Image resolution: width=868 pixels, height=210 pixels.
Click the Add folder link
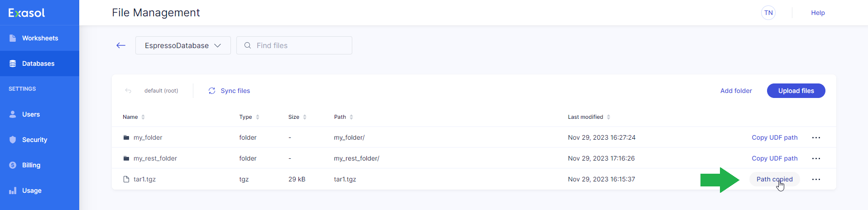[x=736, y=91]
